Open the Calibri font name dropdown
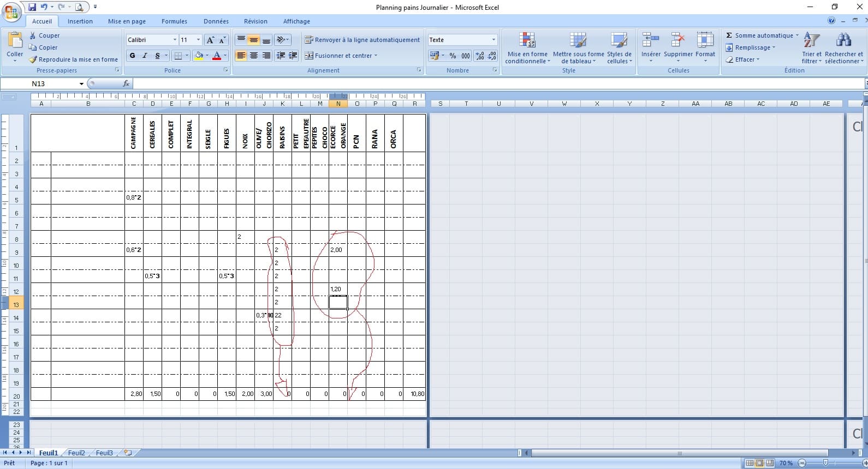868x469 pixels. [175, 40]
